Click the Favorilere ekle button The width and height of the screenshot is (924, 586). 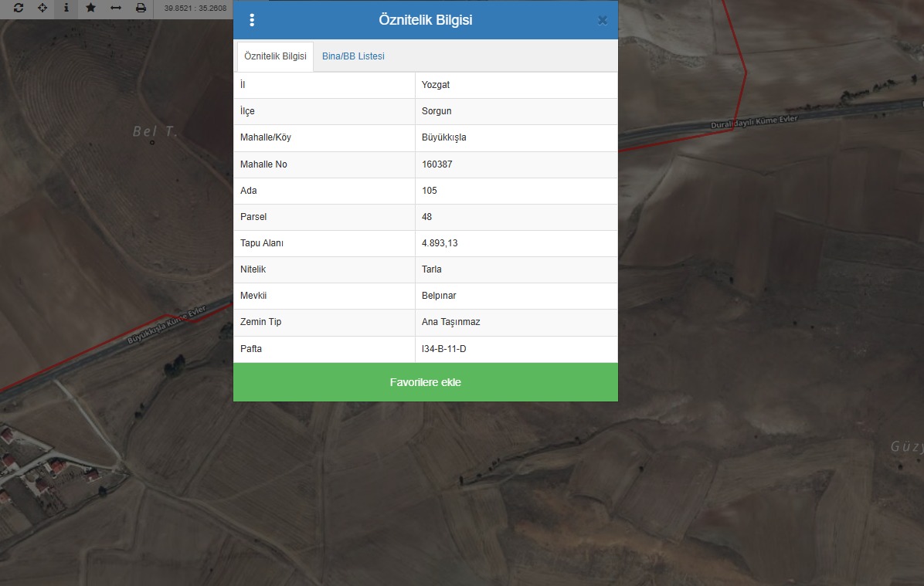point(426,382)
